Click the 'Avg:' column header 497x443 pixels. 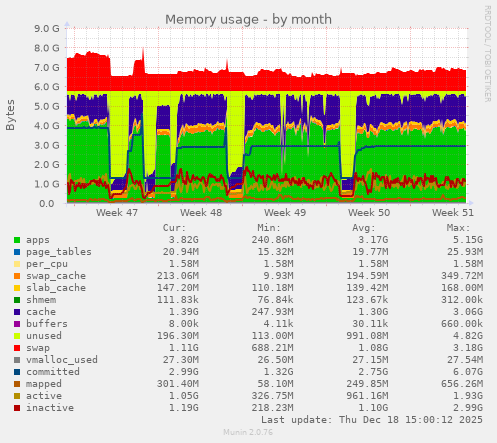coord(364,228)
